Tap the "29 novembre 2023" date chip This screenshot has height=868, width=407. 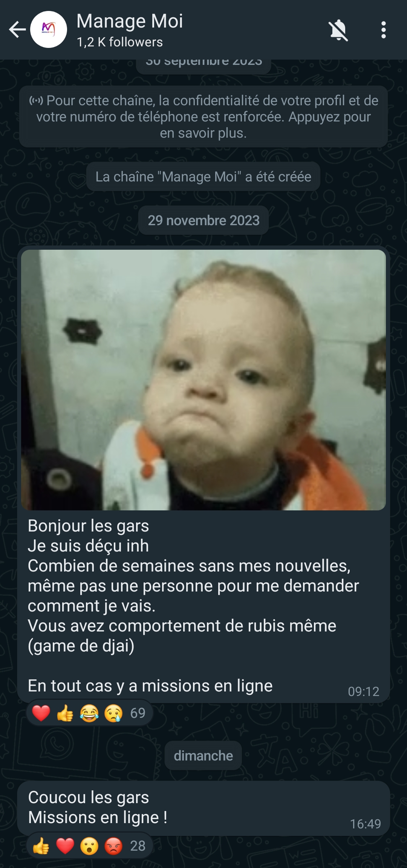pos(203,220)
